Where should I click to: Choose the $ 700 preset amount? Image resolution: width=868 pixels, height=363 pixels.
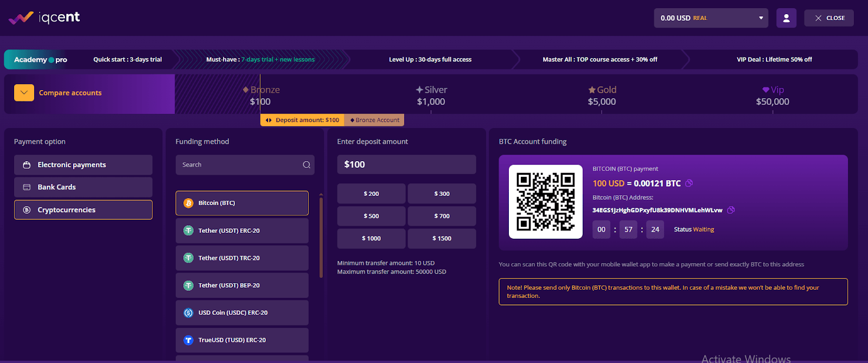pyautogui.click(x=442, y=216)
